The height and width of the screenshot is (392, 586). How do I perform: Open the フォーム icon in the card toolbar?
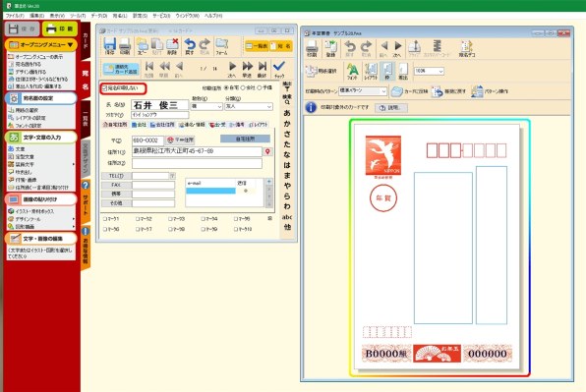click(x=221, y=47)
